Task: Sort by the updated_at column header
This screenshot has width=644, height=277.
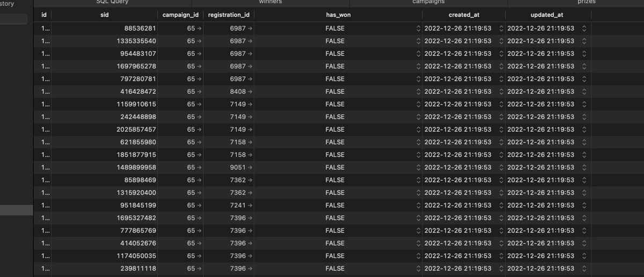Action: click(547, 15)
